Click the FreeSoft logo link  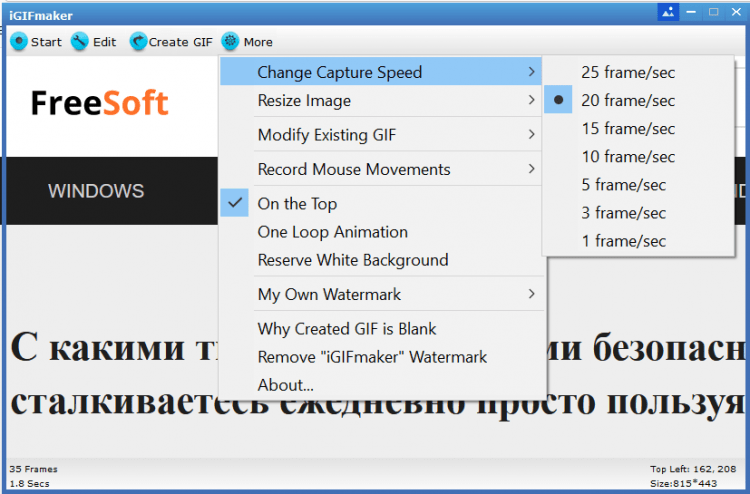[x=99, y=103]
